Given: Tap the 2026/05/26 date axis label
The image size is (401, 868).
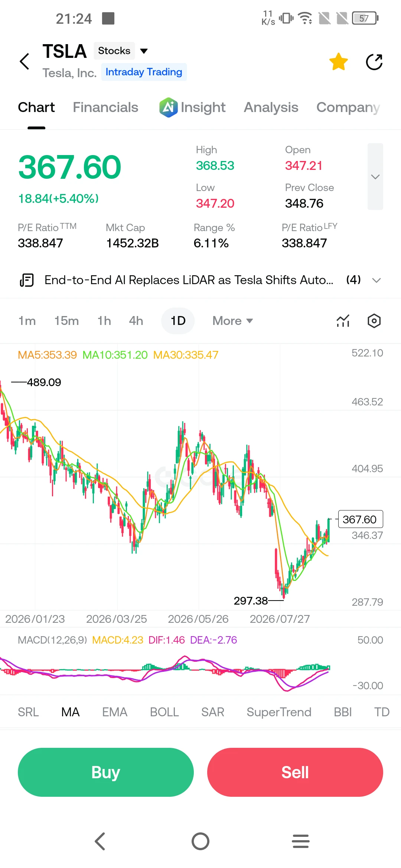Looking at the screenshot, I should pos(198,619).
